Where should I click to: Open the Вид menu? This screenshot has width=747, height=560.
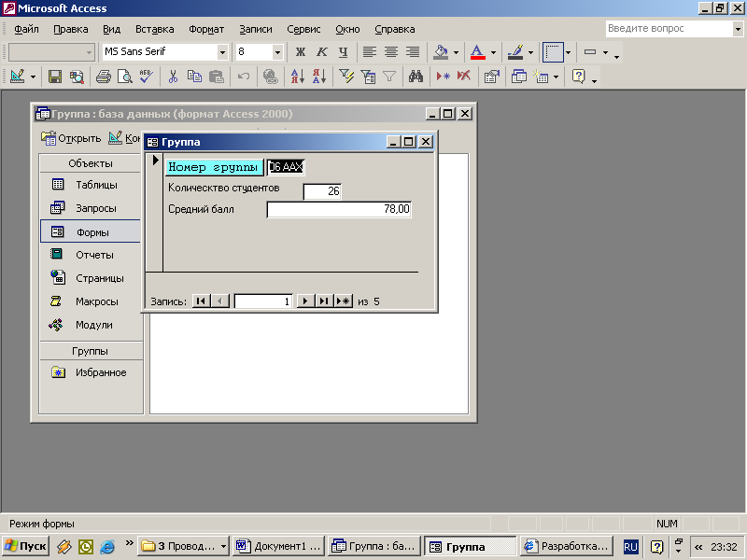point(111,29)
